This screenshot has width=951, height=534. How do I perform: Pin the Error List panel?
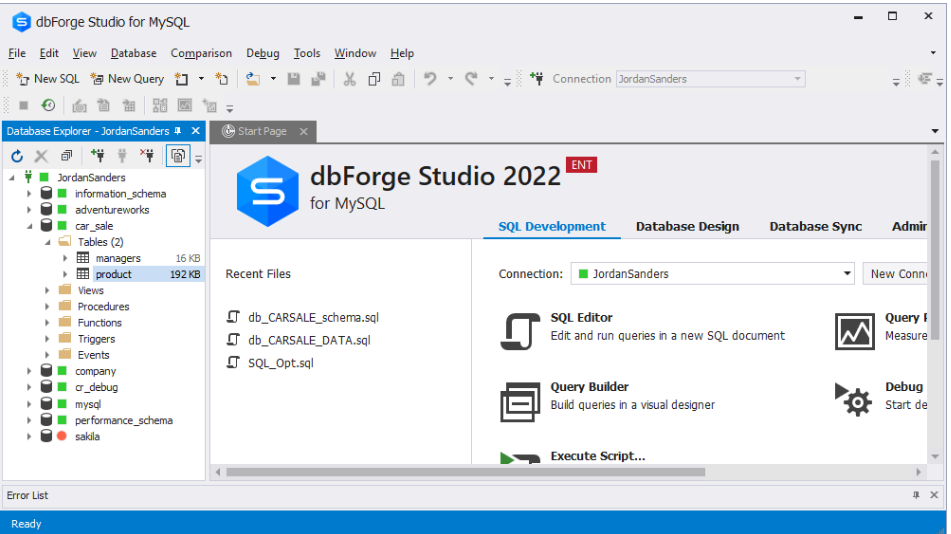(916, 495)
